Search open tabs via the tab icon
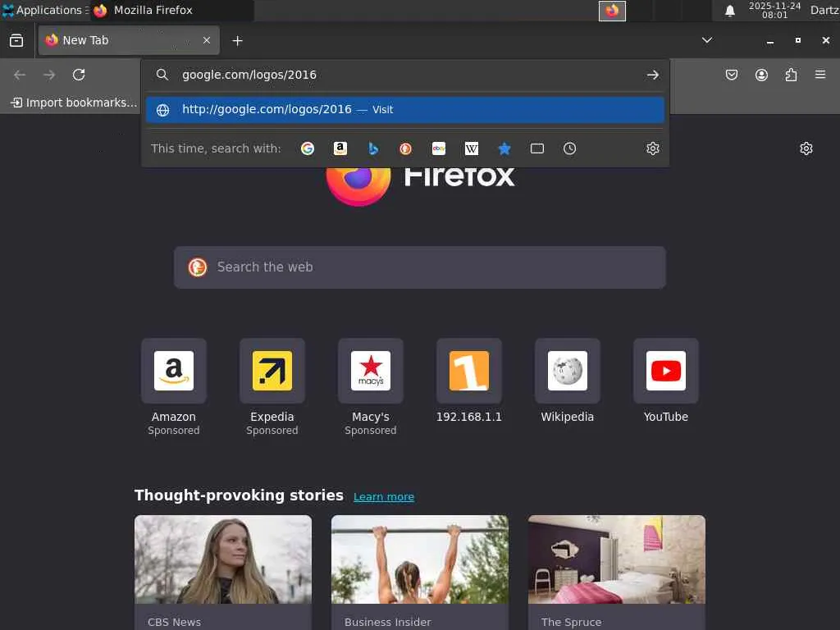This screenshot has width=840, height=630. [x=536, y=148]
